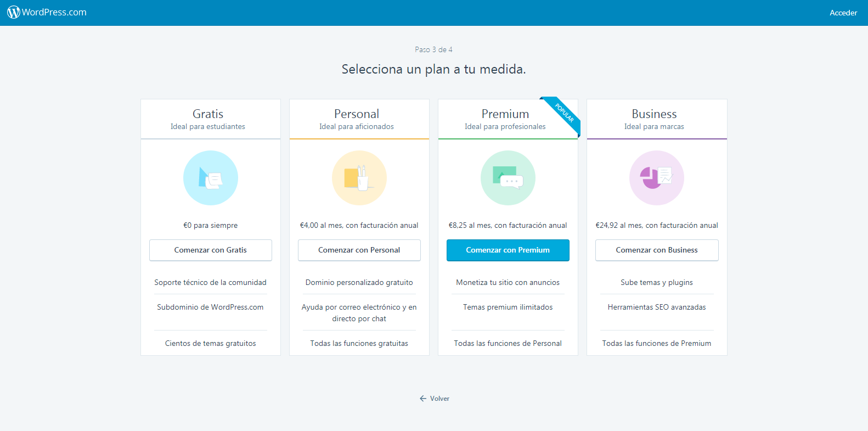Click the Business plan pie chart illustration

(x=657, y=178)
